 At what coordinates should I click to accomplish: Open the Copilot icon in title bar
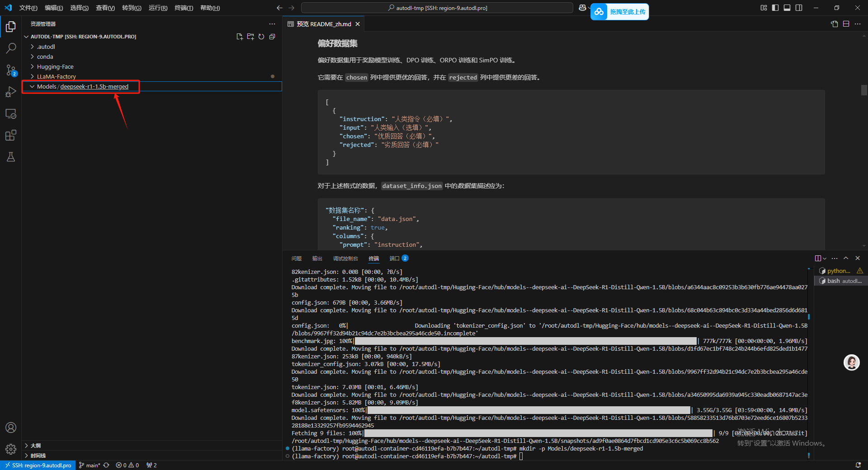pyautogui.click(x=582, y=8)
